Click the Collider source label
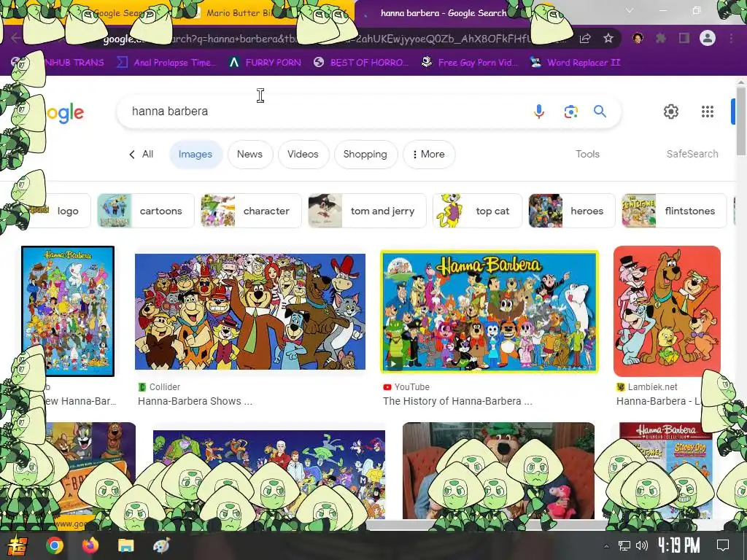This screenshot has height=560, width=747. [x=165, y=387]
